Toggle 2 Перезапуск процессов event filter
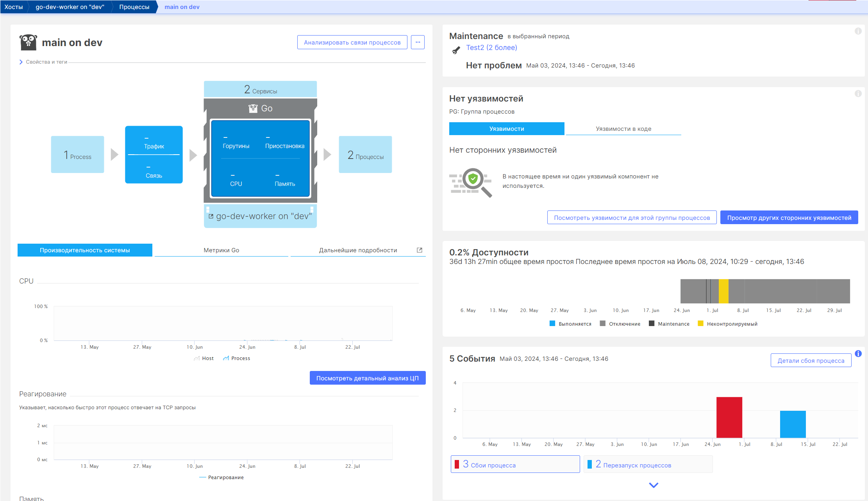Screen dimensions: 868x501 pos(648,465)
